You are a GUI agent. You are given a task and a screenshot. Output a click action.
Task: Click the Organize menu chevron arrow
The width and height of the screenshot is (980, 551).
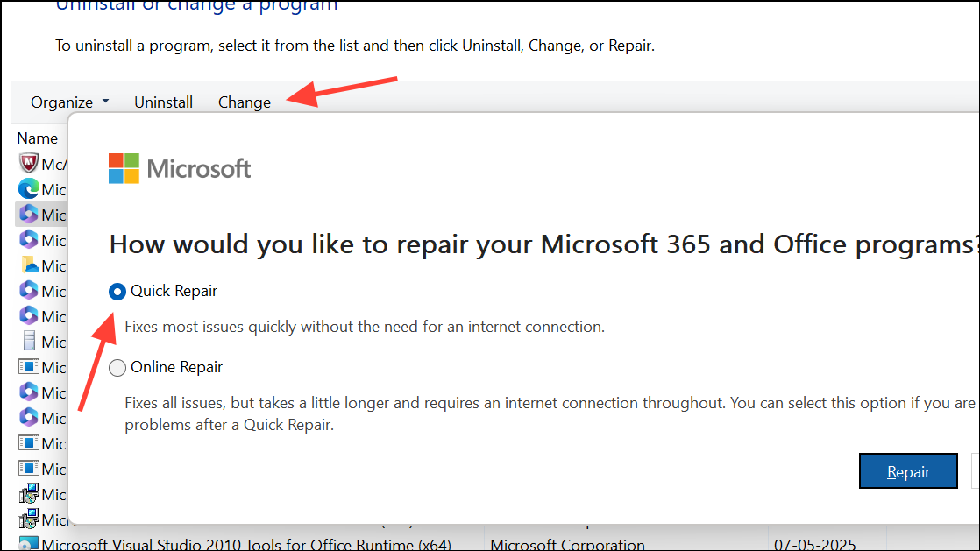(105, 102)
